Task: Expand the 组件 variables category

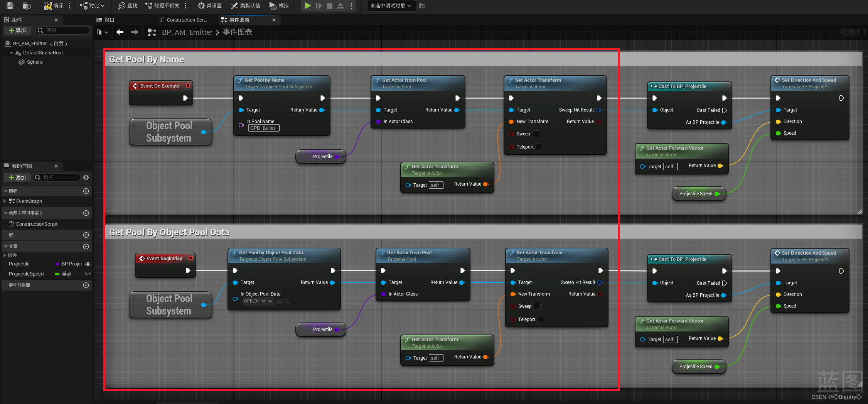Action: (5, 255)
